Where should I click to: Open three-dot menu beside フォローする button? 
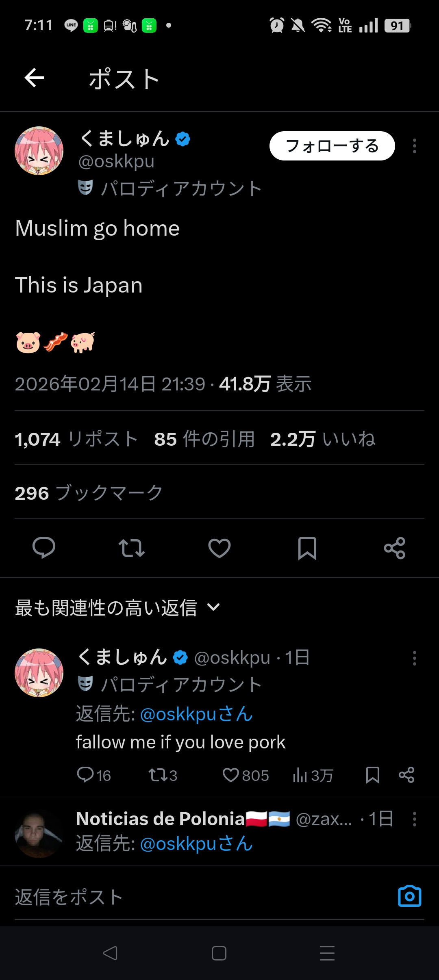415,146
